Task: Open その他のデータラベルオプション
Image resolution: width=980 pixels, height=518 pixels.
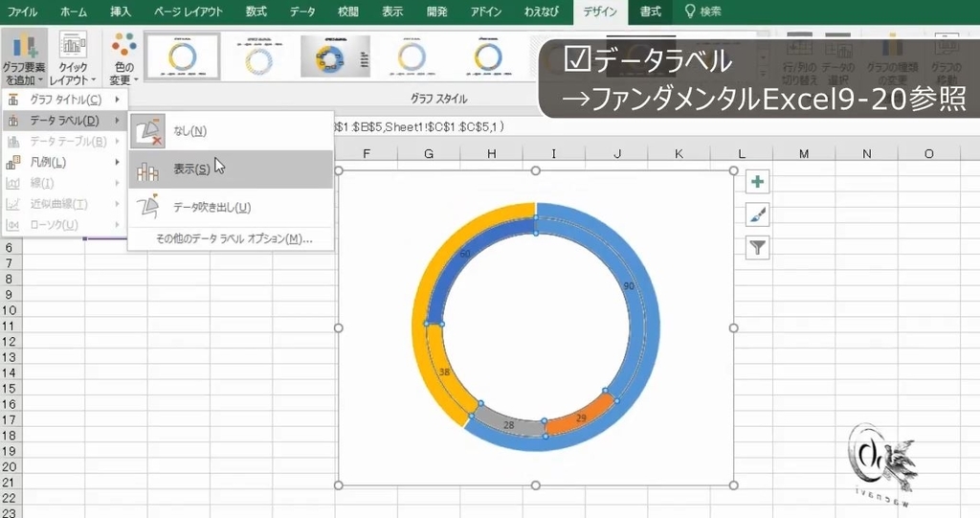Action: tap(234, 239)
